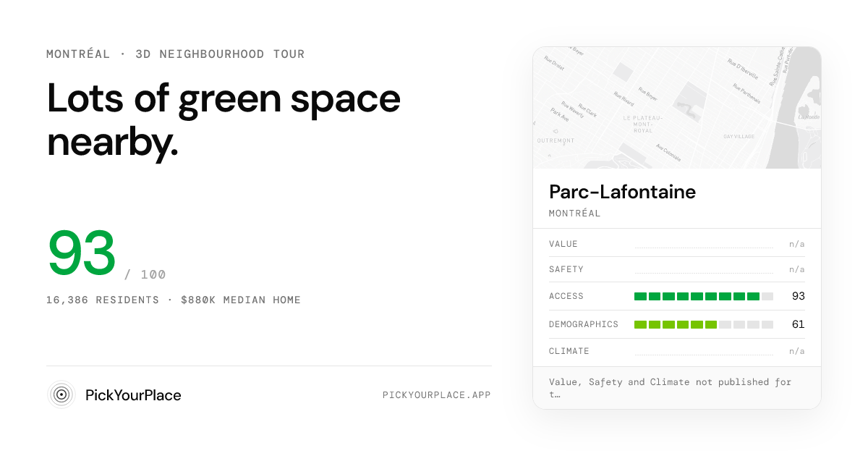The width and height of the screenshot is (868, 456).
Task: Click the MONTRÉAL subtitle under Parc-Lafontaine
Action: (575, 214)
